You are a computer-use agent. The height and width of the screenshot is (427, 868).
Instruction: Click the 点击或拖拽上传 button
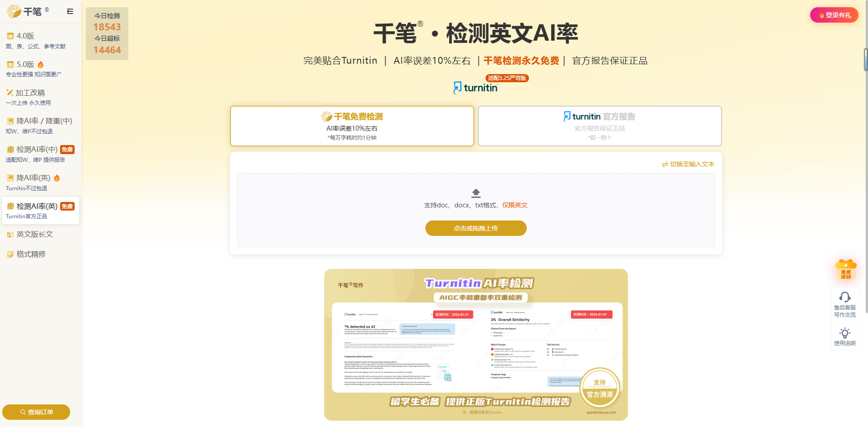tap(476, 228)
